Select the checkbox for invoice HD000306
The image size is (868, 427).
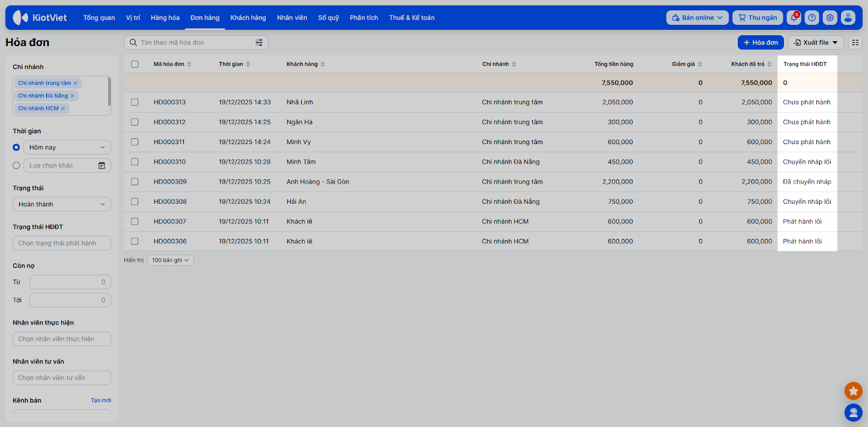[135, 241]
